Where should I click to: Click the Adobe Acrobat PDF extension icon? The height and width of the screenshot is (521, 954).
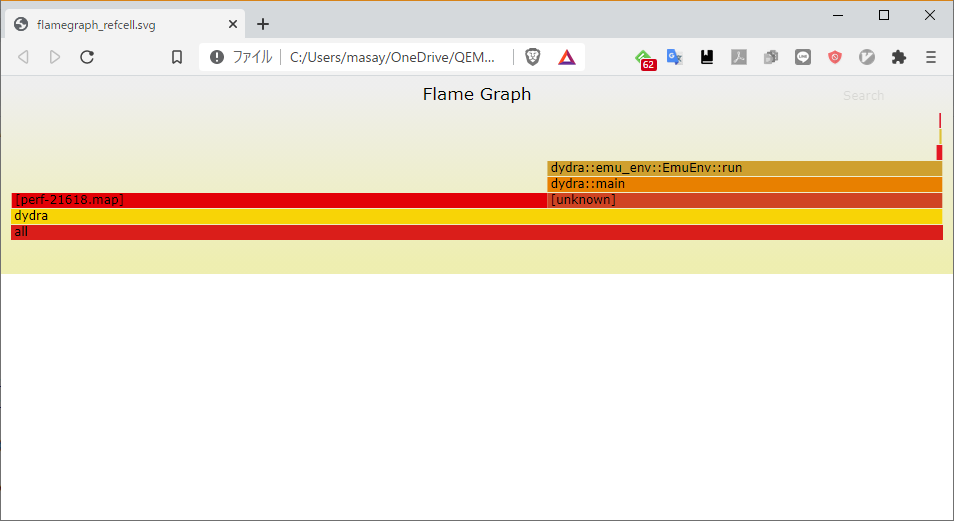pos(739,57)
